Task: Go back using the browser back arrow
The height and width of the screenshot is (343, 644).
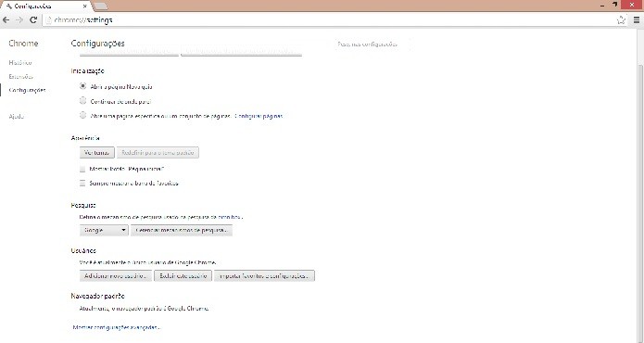Action: [x=6, y=19]
